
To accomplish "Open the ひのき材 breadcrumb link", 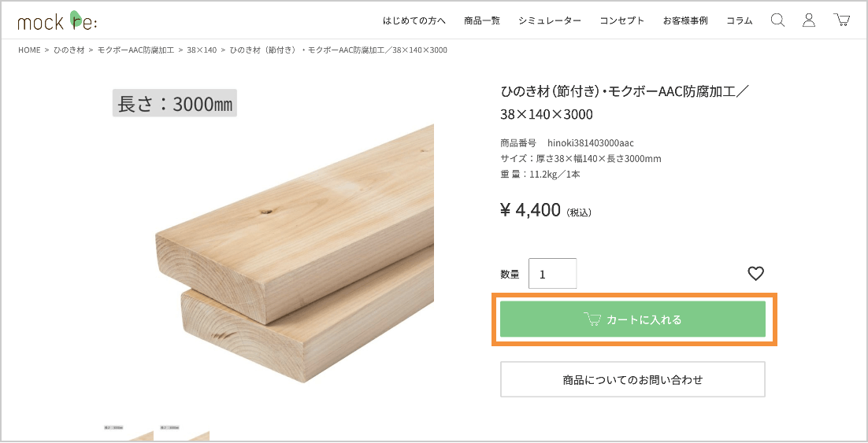I will click(x=69, y=50).
